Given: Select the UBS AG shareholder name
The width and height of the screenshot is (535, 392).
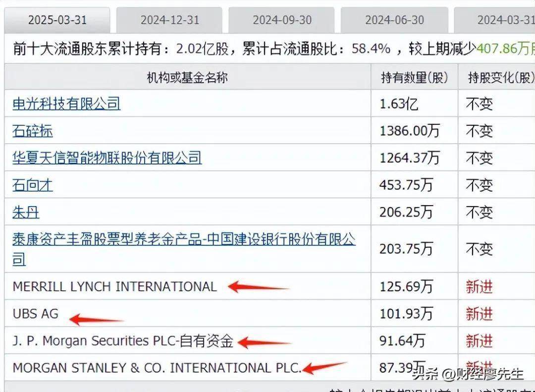Looking at the screenshot, I should pos(36,314).
